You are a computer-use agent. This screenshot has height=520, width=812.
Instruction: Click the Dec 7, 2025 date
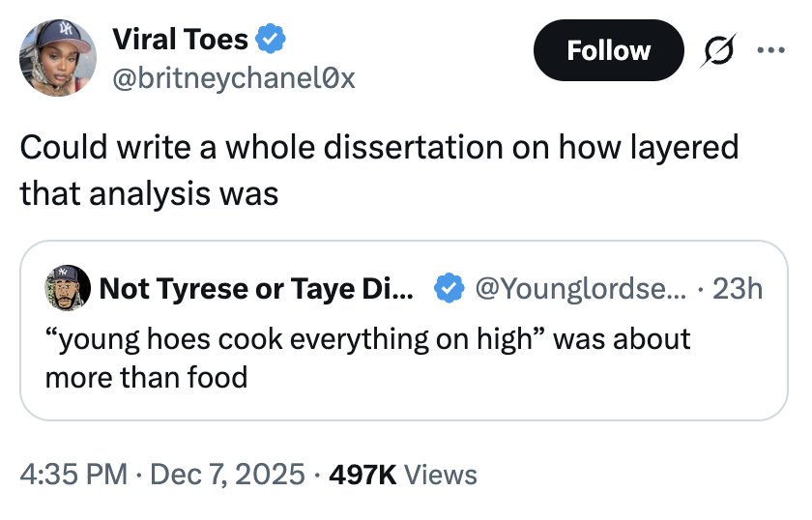coord(229,475)
